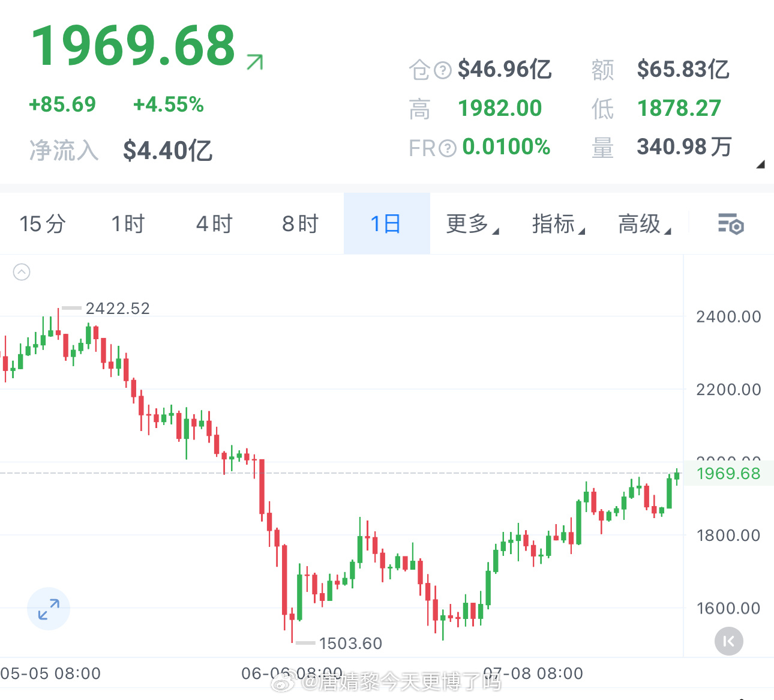Select the 15分 timeframe tab

(43, 224)
